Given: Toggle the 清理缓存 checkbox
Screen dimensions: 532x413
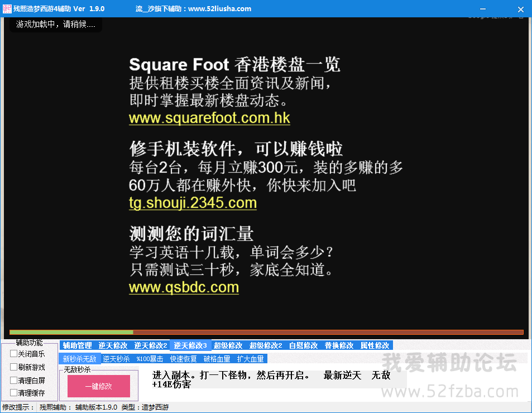Looking at the screenshot, I should click(13, 393).
